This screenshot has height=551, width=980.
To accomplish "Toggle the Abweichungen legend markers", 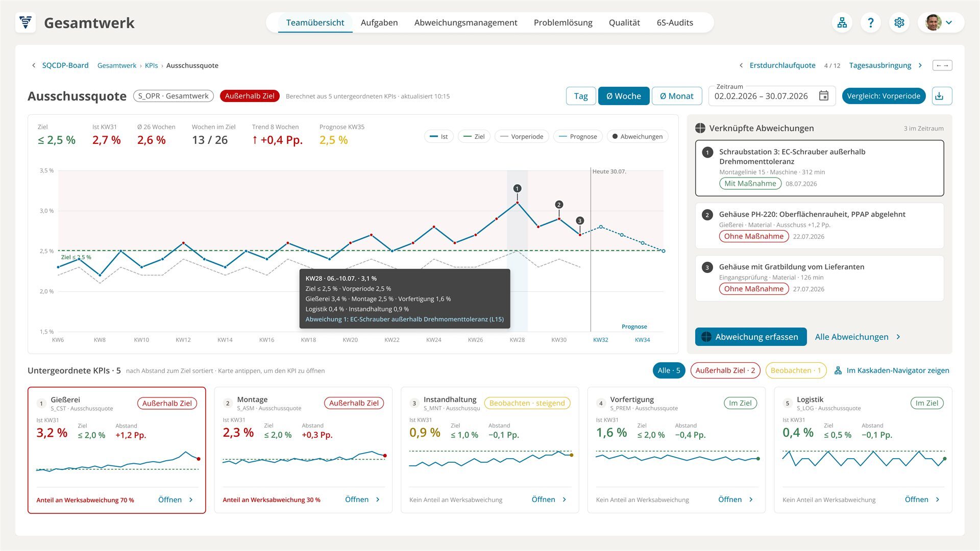I will (x=638, y=137).
